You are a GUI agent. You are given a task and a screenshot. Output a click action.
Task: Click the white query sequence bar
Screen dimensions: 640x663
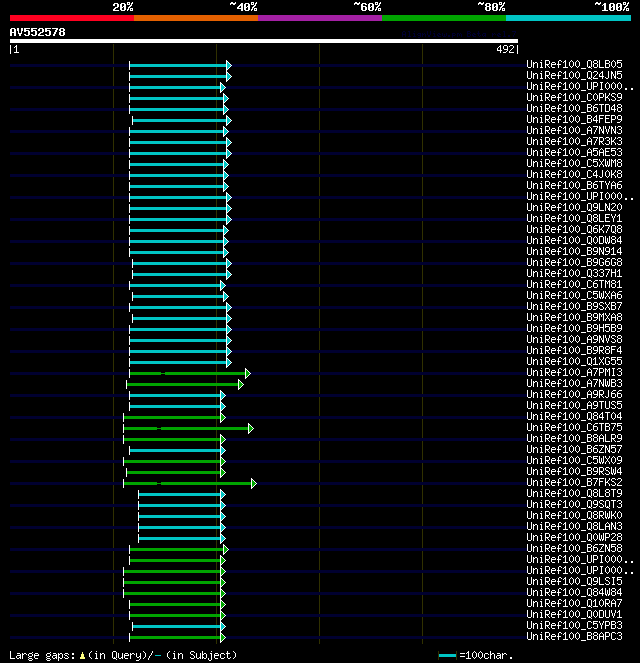coord(264,41)
